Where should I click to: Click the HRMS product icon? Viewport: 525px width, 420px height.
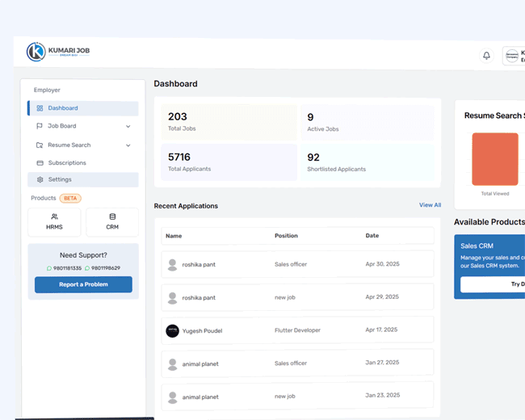click(54, 216)
